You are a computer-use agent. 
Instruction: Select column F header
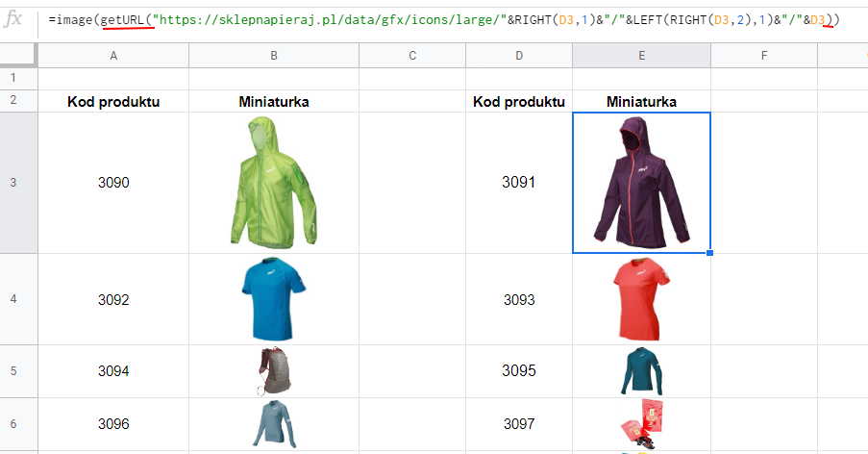(x=764, y=56)
